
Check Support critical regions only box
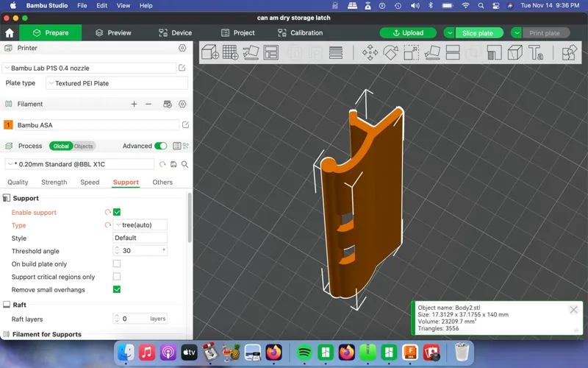[117, 277]
